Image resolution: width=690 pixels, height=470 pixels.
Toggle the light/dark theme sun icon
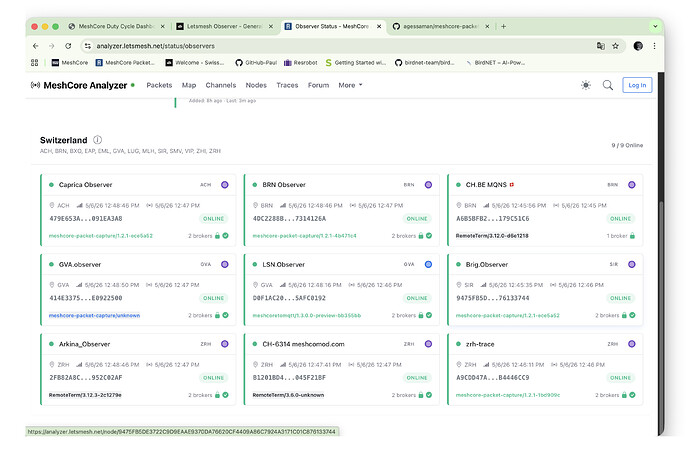tap(585, 85)
